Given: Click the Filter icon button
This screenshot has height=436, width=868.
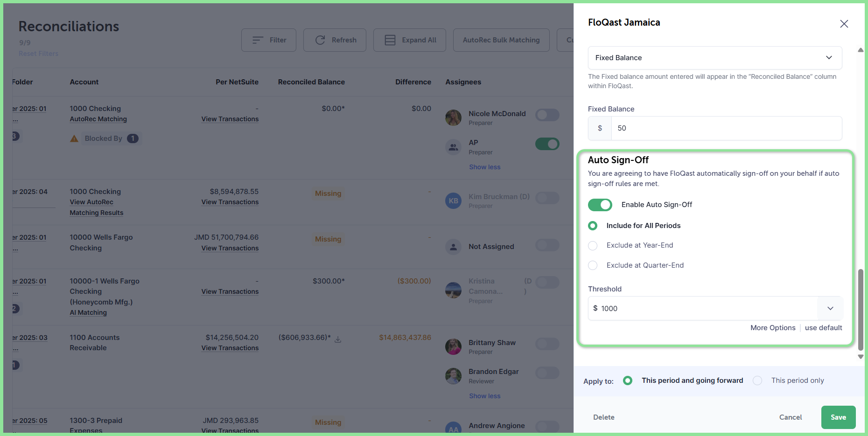Looking at the screenshot, I should coord(258,40).
